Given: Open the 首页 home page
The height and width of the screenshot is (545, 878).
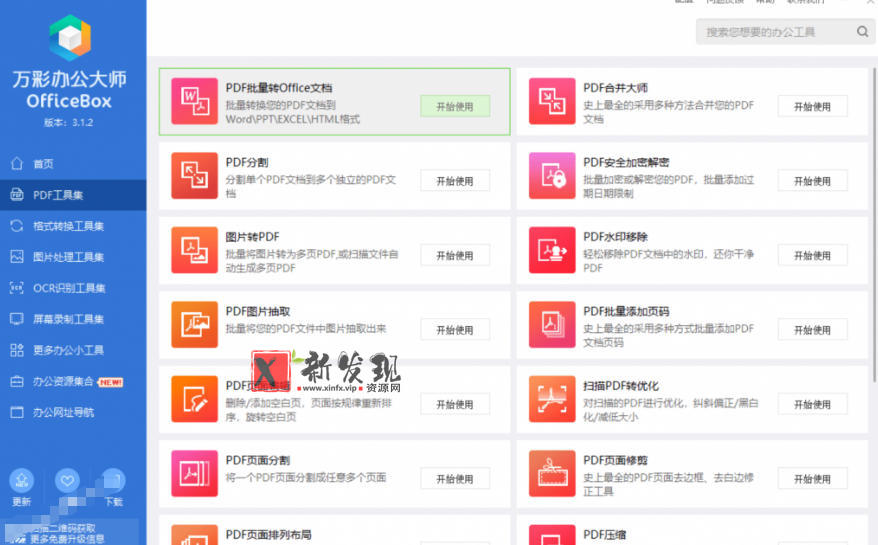Looking at the screenshot, I should [x=73, y=164].
